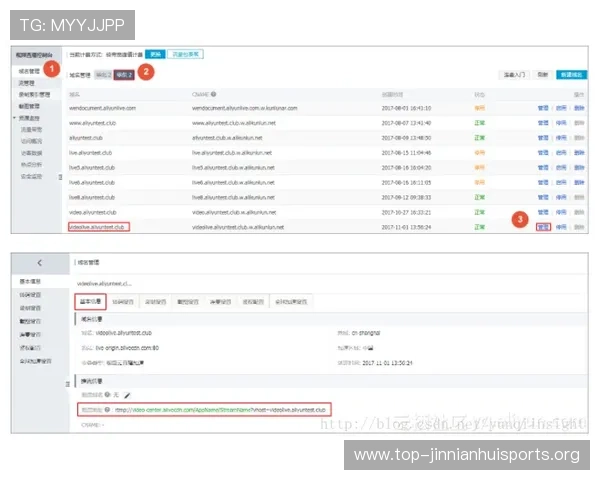Collapse the sidebar group with the triangle arrow

[x=15, y=118]
